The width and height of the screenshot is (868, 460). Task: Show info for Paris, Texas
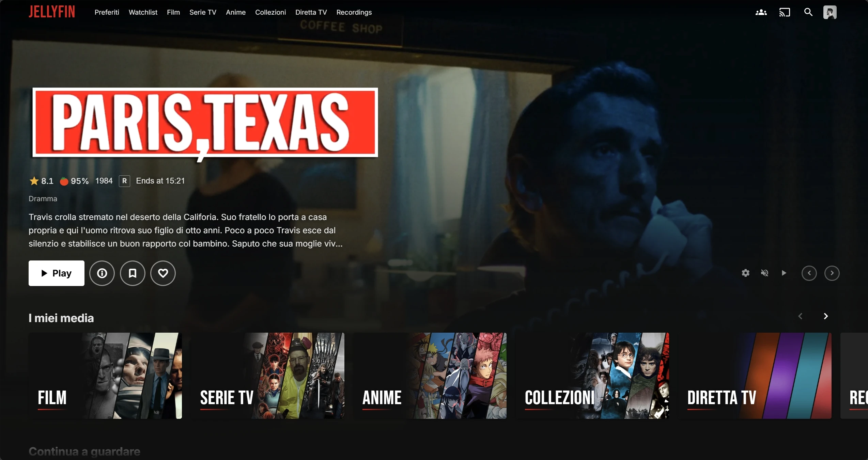click(x=102, y=273)
